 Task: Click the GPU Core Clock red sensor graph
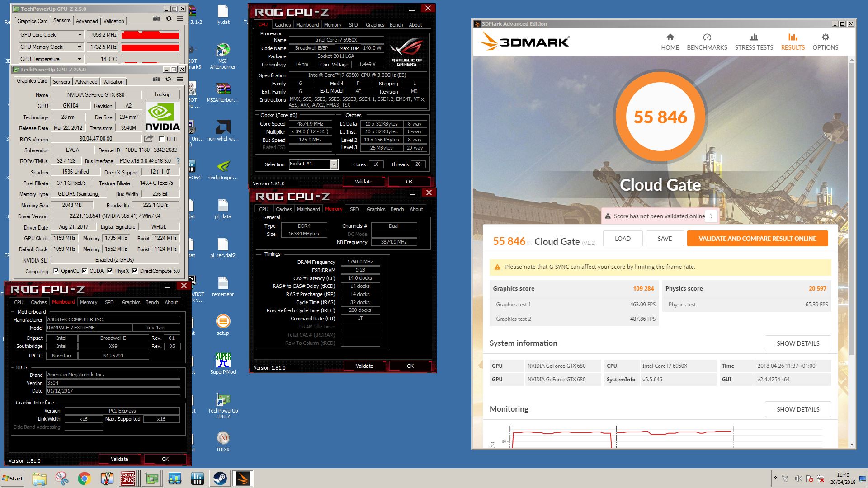(x=150, y=35)
